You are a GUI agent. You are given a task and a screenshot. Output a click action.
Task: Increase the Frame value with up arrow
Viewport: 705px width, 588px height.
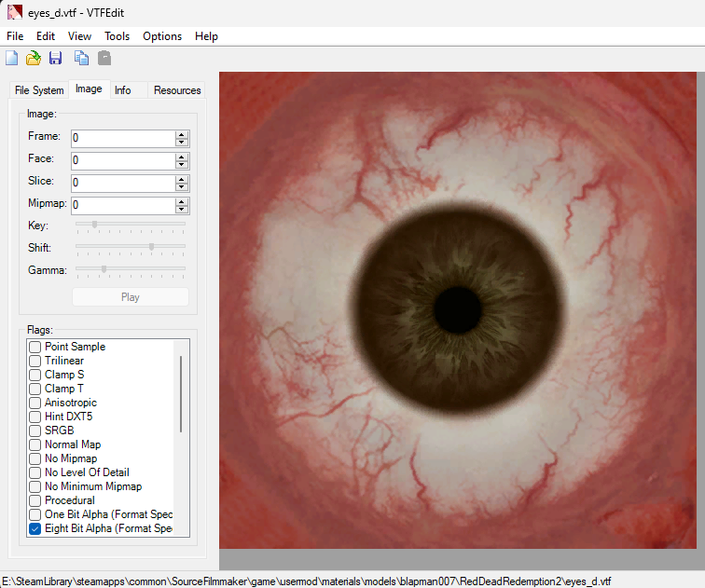click(x=182, y=134)
